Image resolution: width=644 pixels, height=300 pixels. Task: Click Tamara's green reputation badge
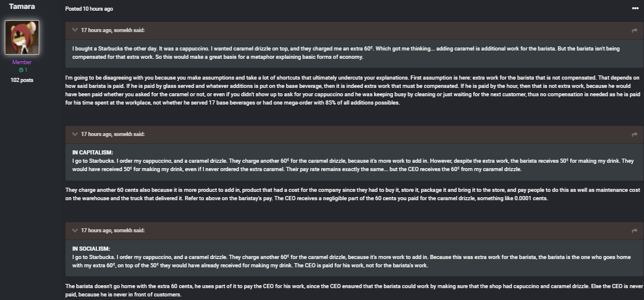[22, 70]
